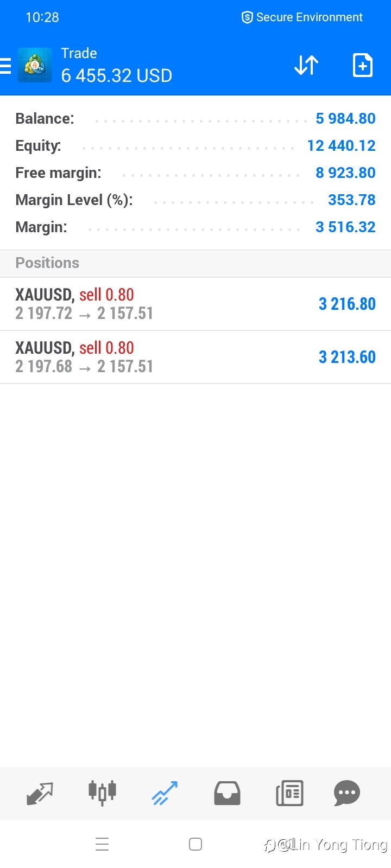Tap the Margin Level (%) row

[x=195, y=200]
